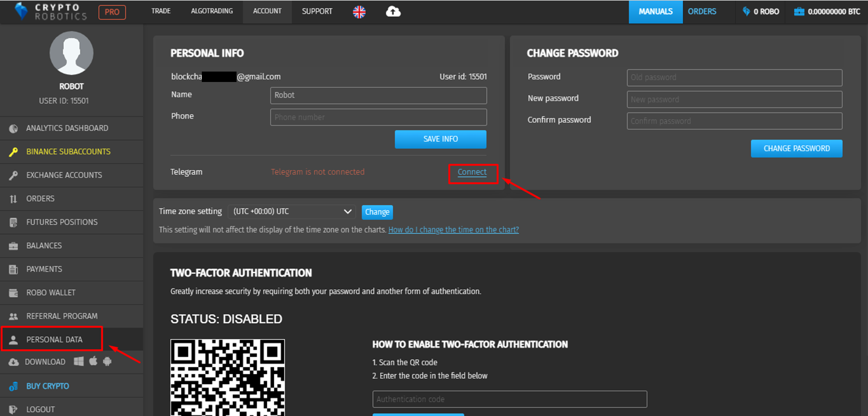The image size is (868, 416).
Task: Download the Apple version
Action: click(x=93, y=361)
